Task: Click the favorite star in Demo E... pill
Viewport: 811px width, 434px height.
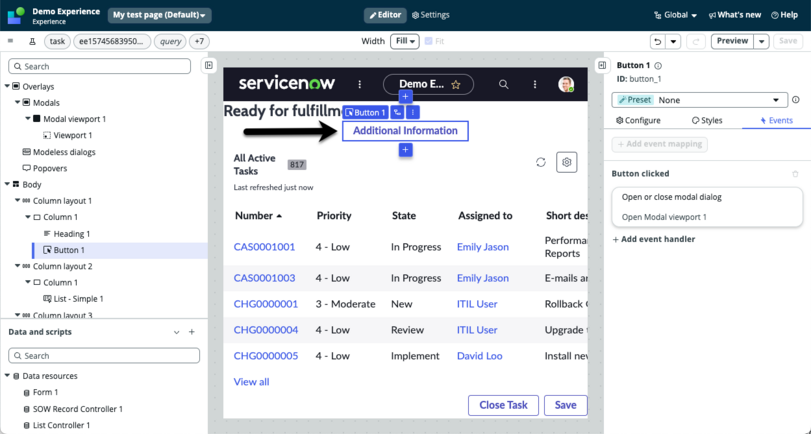Action: (x=456, y=84)
